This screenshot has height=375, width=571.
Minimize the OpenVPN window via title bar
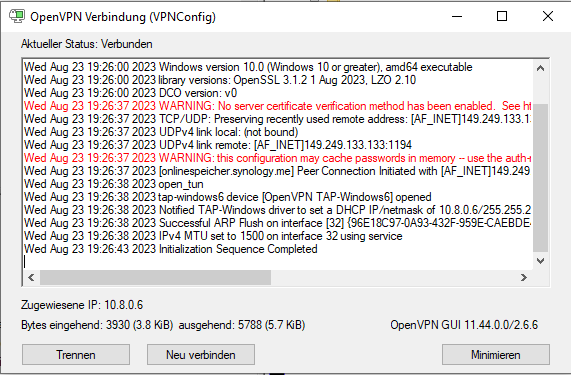click(x=457, y=16)
